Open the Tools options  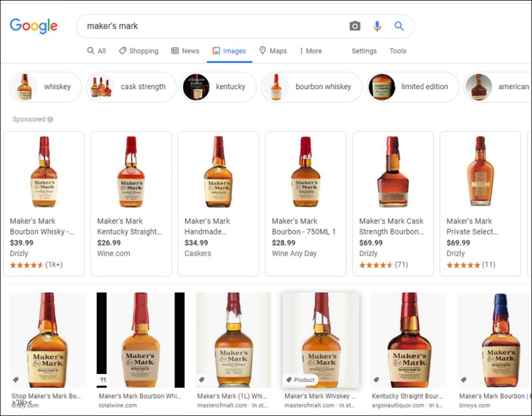point(398,51)
